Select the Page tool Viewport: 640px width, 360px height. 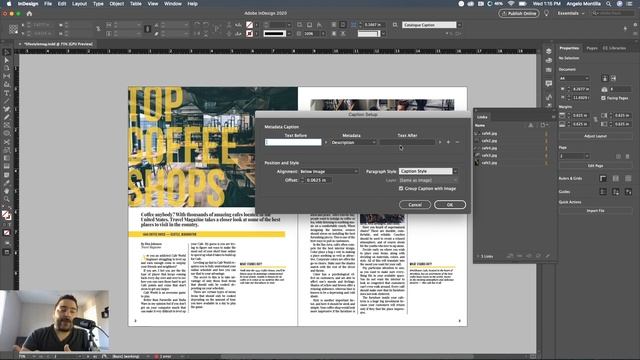coord(7,68)
